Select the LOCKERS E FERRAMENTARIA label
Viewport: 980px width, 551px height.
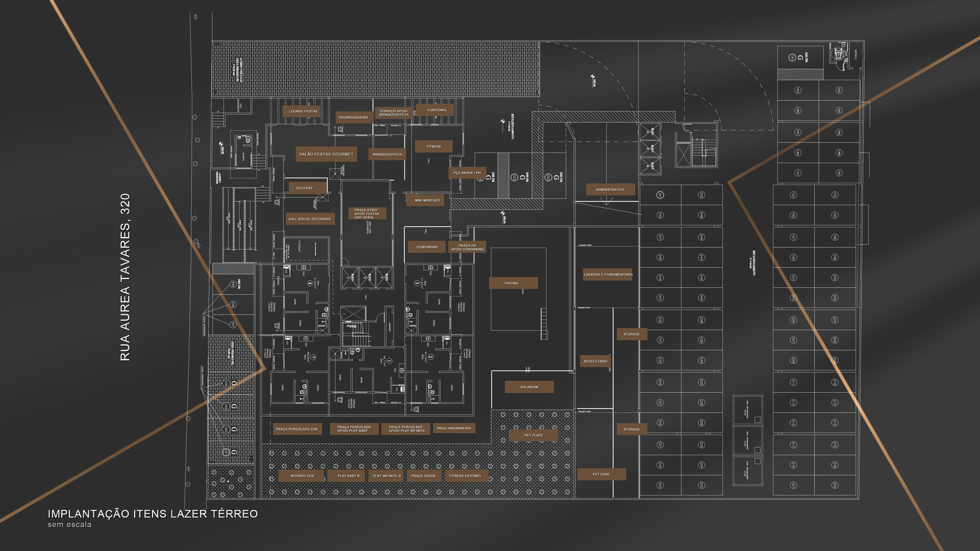pos(608,274)
